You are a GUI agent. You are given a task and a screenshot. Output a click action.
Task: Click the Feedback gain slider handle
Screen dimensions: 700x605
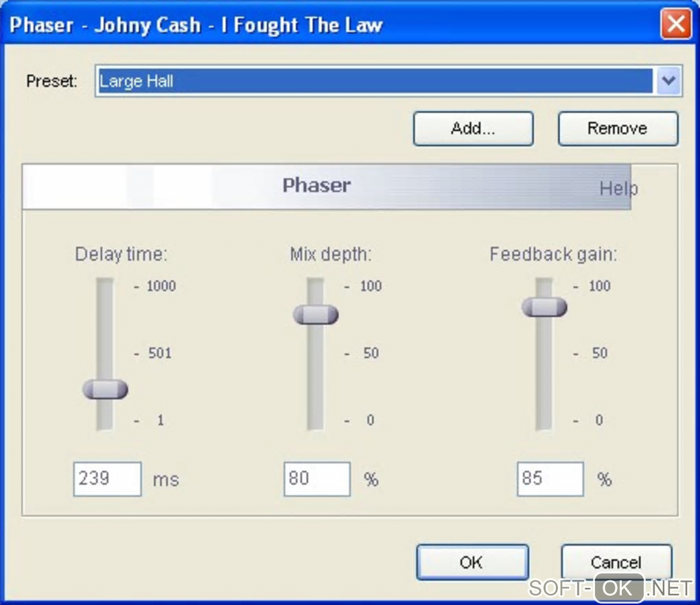pyautogui.click(x=544, y=307)
